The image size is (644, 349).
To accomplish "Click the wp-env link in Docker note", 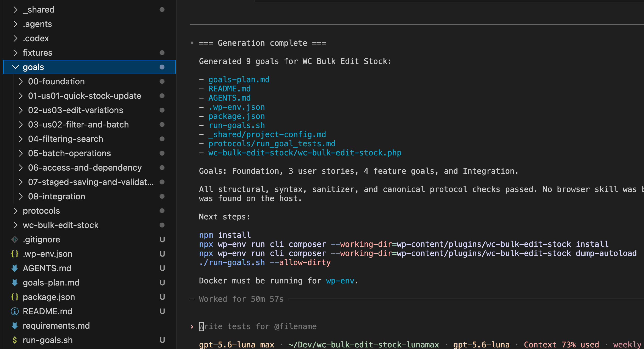I will point(340,281).
